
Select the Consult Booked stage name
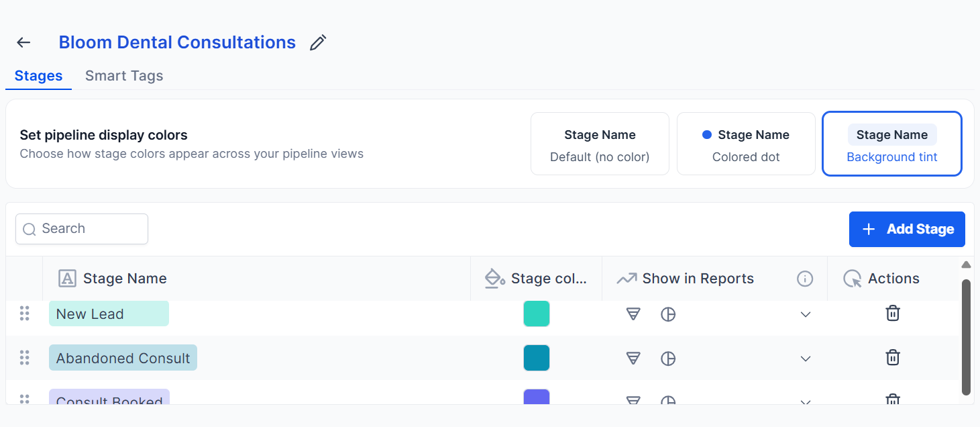point(109,397)
